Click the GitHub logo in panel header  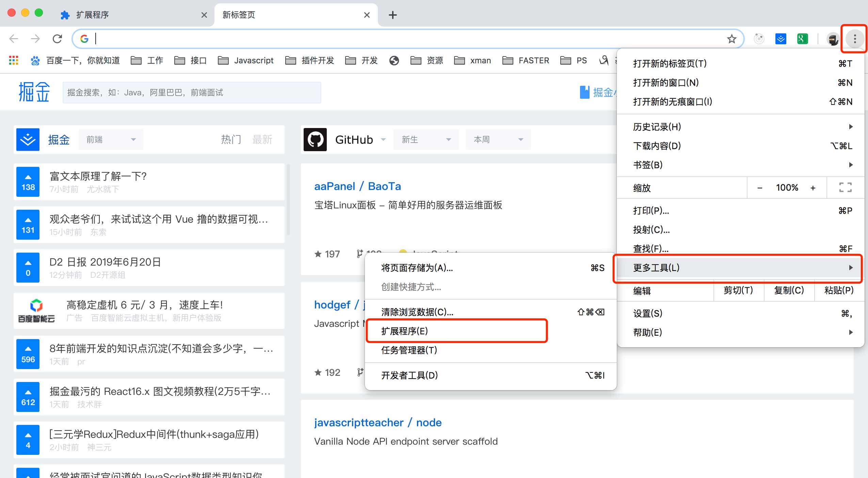tap(315, 140)
